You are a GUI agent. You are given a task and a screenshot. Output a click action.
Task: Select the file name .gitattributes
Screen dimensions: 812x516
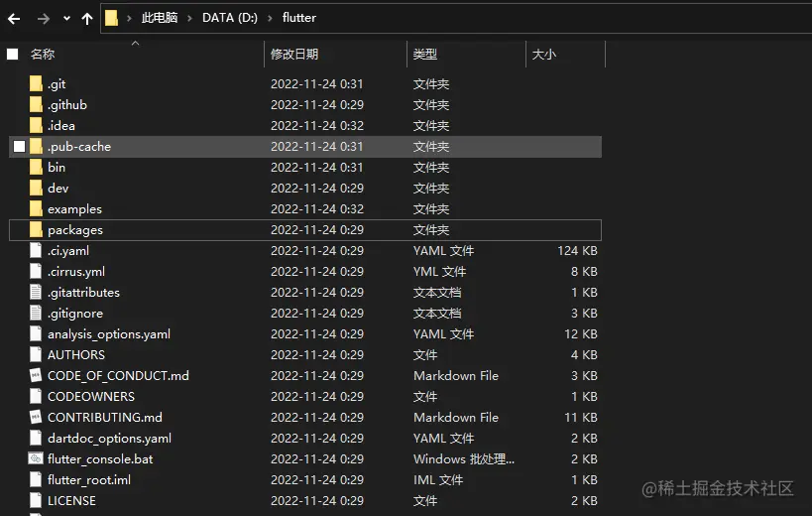click(x=83, y=292)
